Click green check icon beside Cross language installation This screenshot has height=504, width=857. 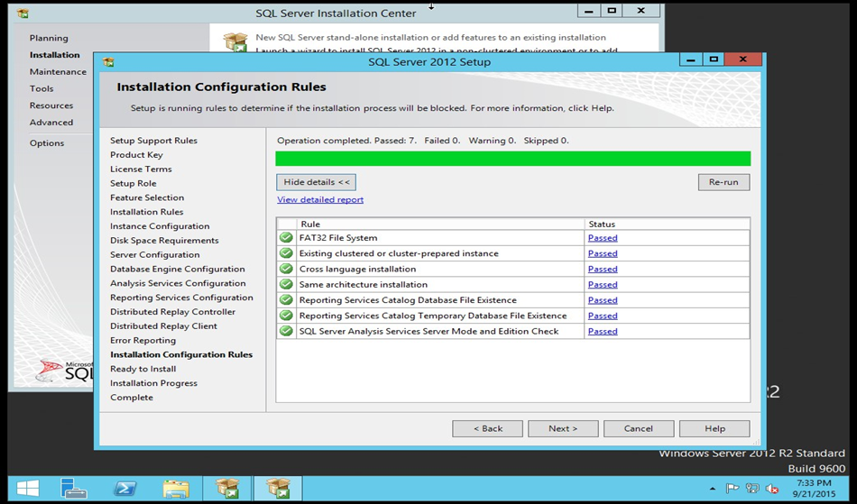pos(287,269)
